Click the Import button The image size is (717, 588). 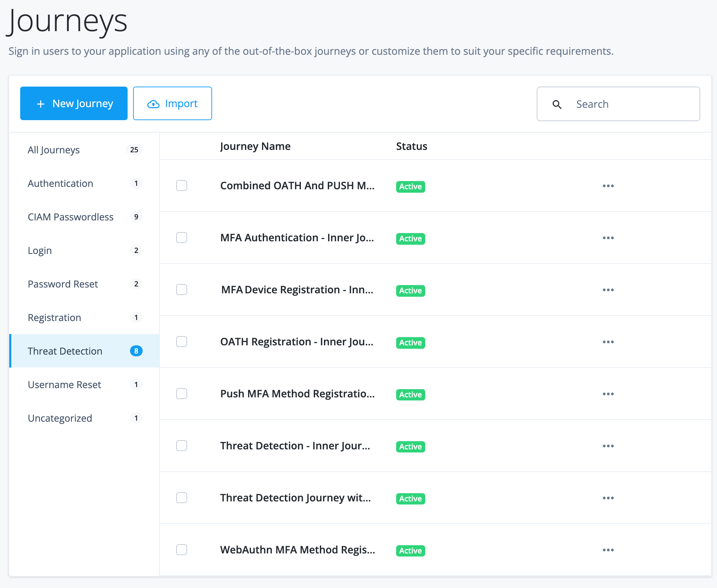point(172,103)
